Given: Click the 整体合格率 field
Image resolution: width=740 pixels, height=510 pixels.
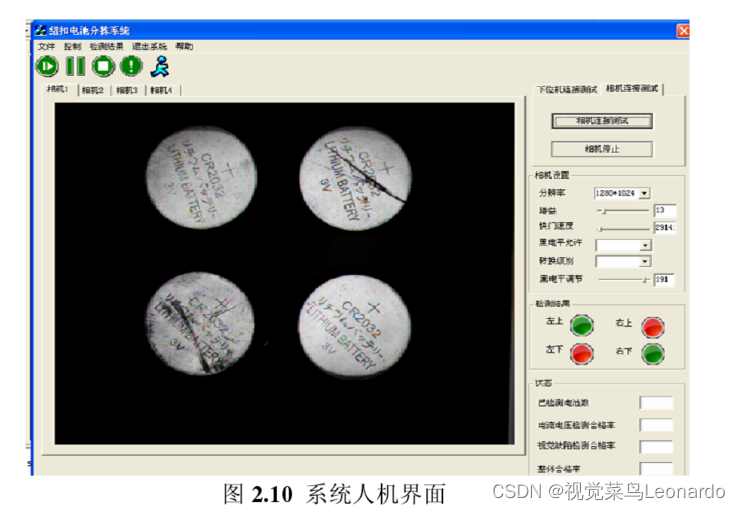Looking at the screenshot, I should pyautogui.click(x=656, y=468).
